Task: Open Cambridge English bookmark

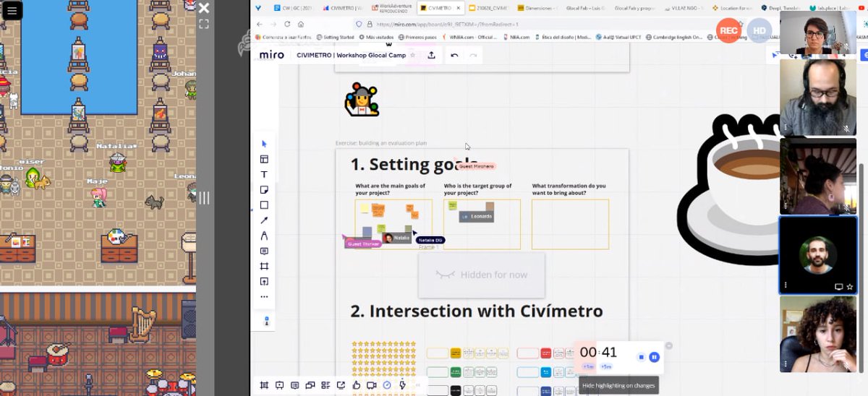Action: click(x=674, y=37)
